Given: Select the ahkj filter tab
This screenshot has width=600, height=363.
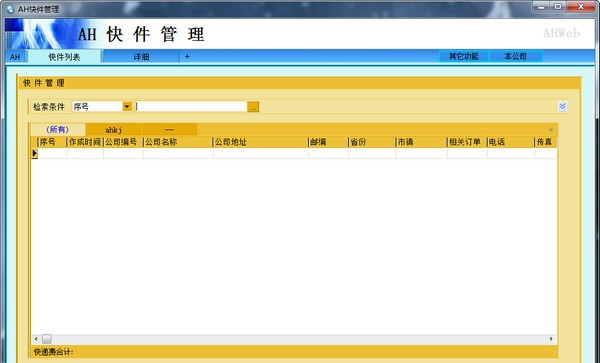Looking at the screenshot, I should coord(113,130).
